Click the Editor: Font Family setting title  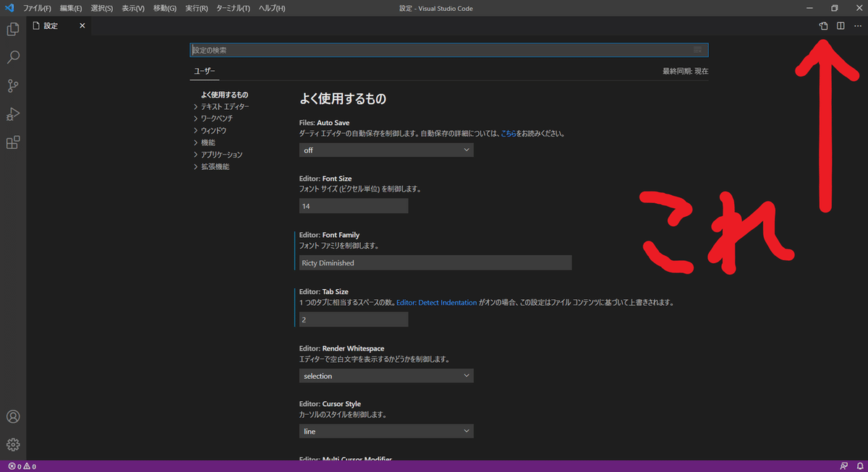[329, 235]
